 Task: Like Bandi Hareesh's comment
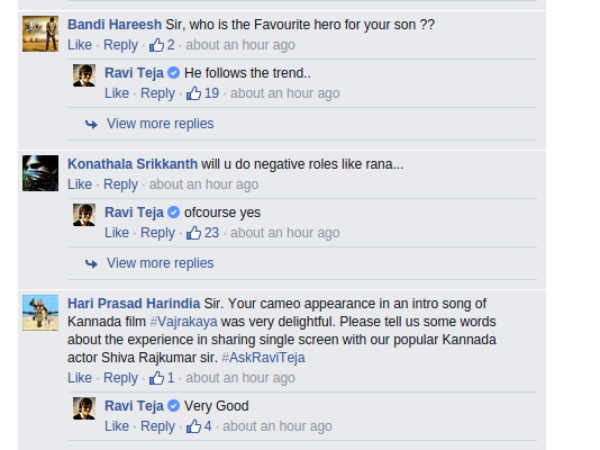pos(79,45)
